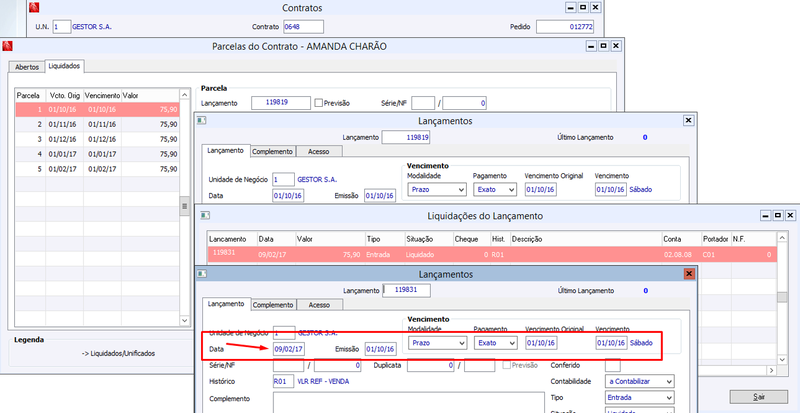
Task: Open the Tipo dropdown set to Entrada
Action: (x=639, y=397)
